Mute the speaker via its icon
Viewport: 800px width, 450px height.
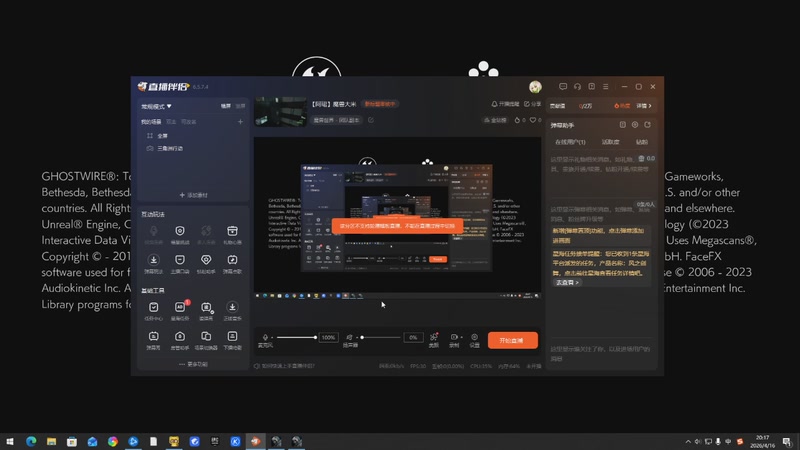(349, 337)
